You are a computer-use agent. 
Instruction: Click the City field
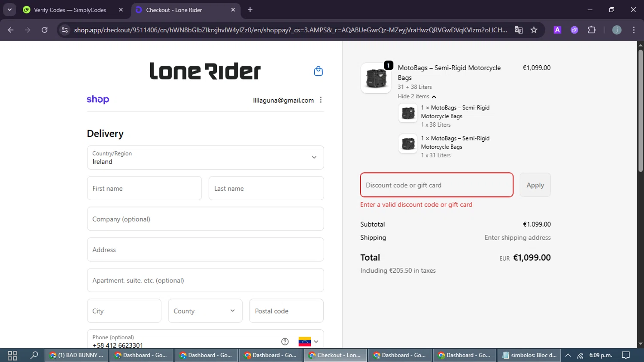[x=124, y=311]
